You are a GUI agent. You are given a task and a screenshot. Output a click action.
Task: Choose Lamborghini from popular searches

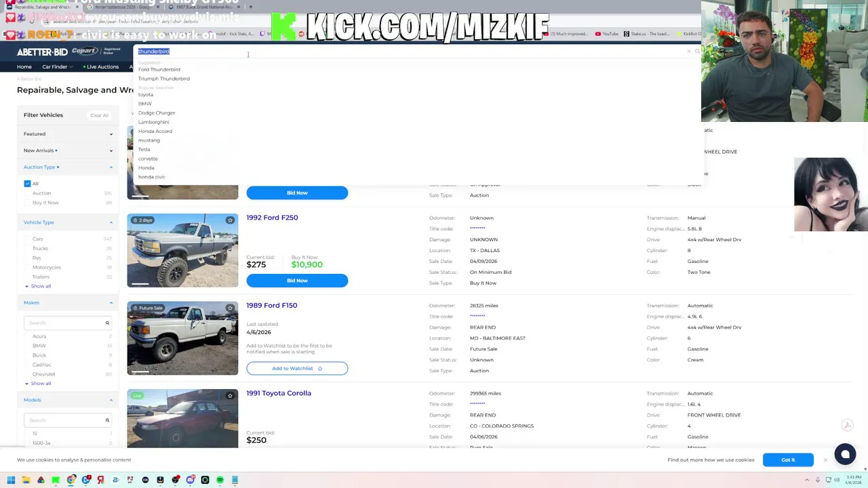coord(154,122)
